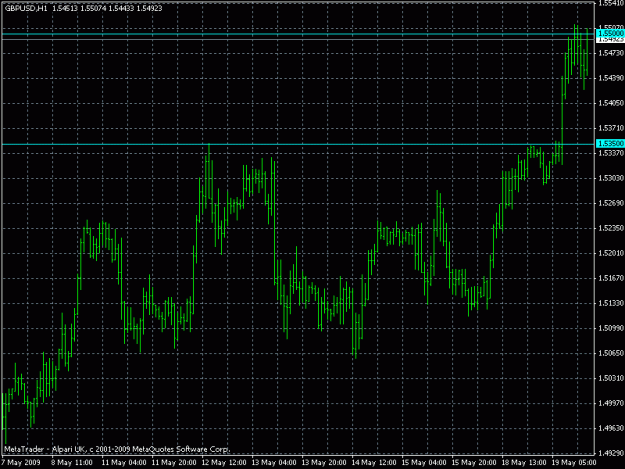Click the 18 May 13:00 time label
Screen dimensions: 625x469
coord(524,463)
